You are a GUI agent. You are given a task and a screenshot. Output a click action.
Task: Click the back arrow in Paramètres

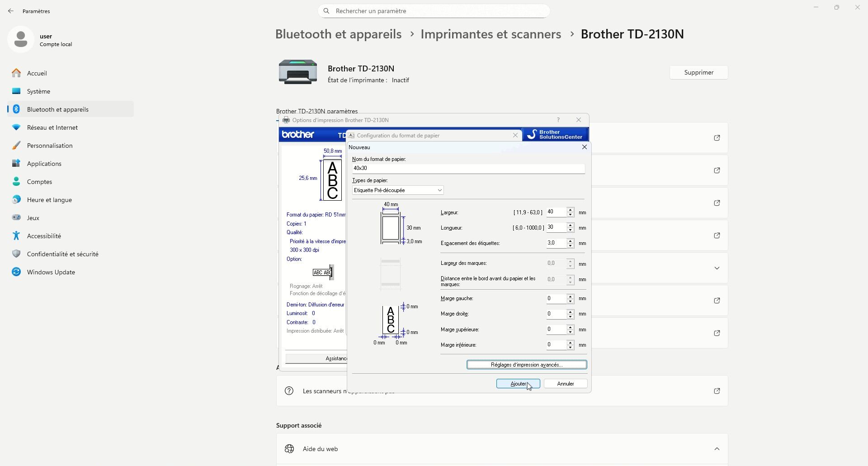click(11, 11)
